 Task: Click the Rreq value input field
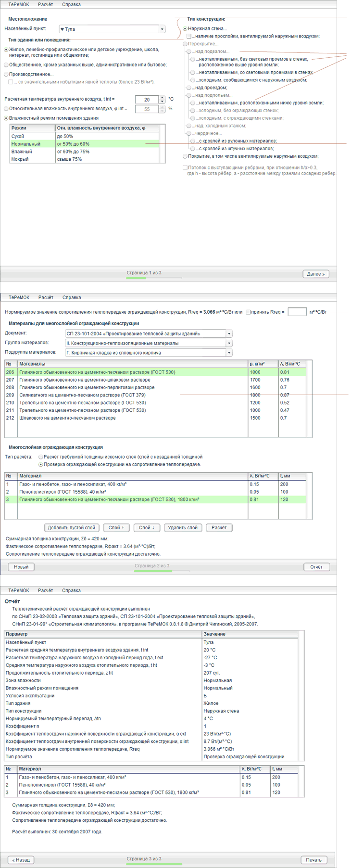pyautogui.click(x=297, y=312)
